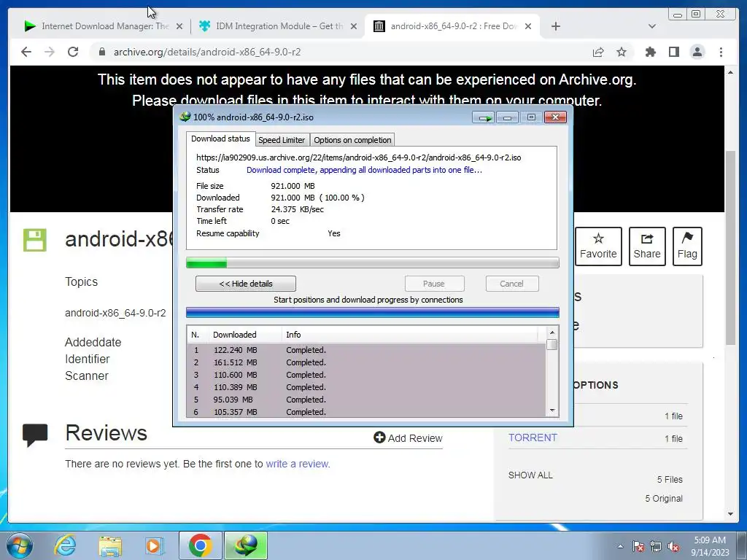747x560 pixels.
Task: Click the Share button on archive page
Action: (647, 246)
